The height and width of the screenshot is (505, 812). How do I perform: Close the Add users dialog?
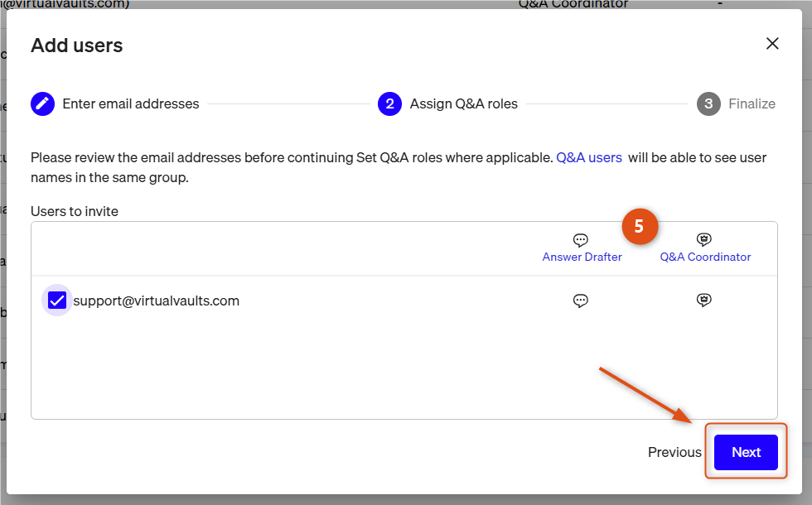(772, 43)
